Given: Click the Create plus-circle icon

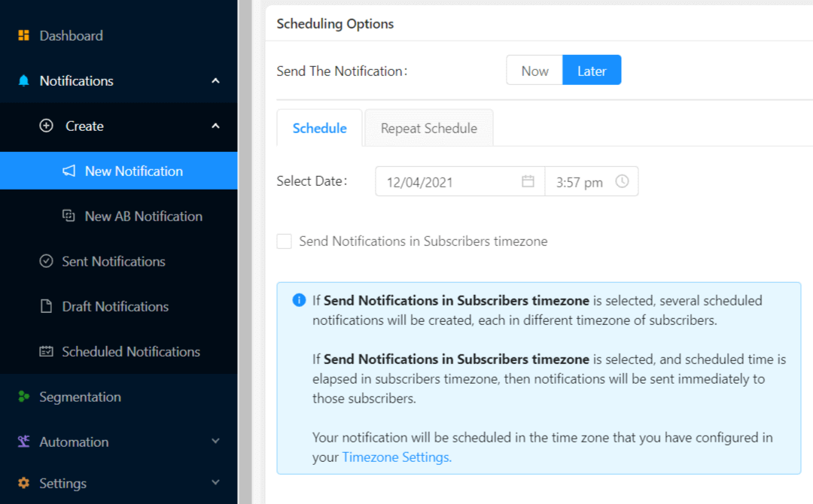Looking at the screenshot, I should [47, 126].
